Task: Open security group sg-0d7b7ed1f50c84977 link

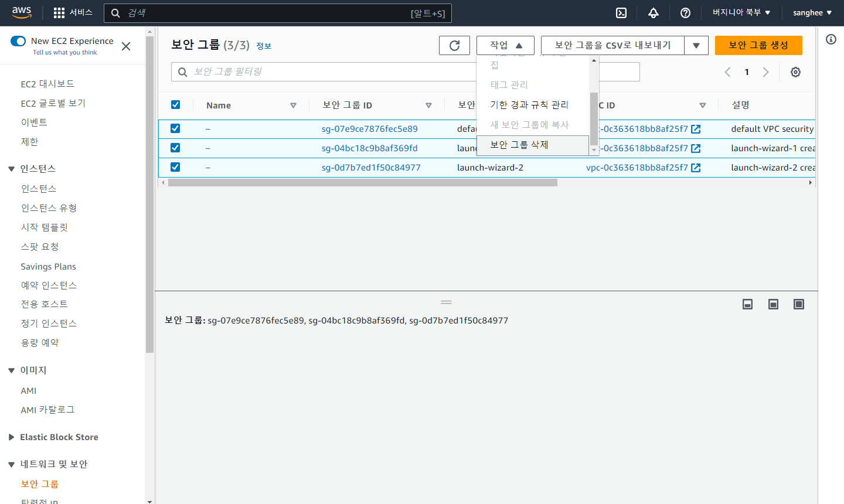Action: click(371, 168)
